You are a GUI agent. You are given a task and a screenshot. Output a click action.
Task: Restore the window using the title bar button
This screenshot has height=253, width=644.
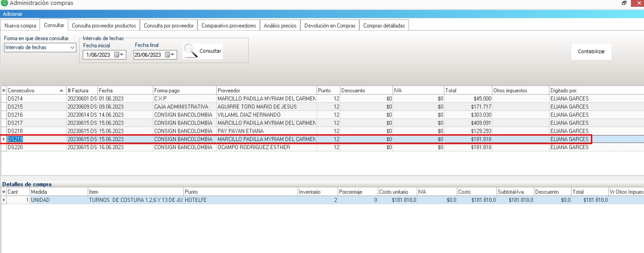click(x=624, y=3)
